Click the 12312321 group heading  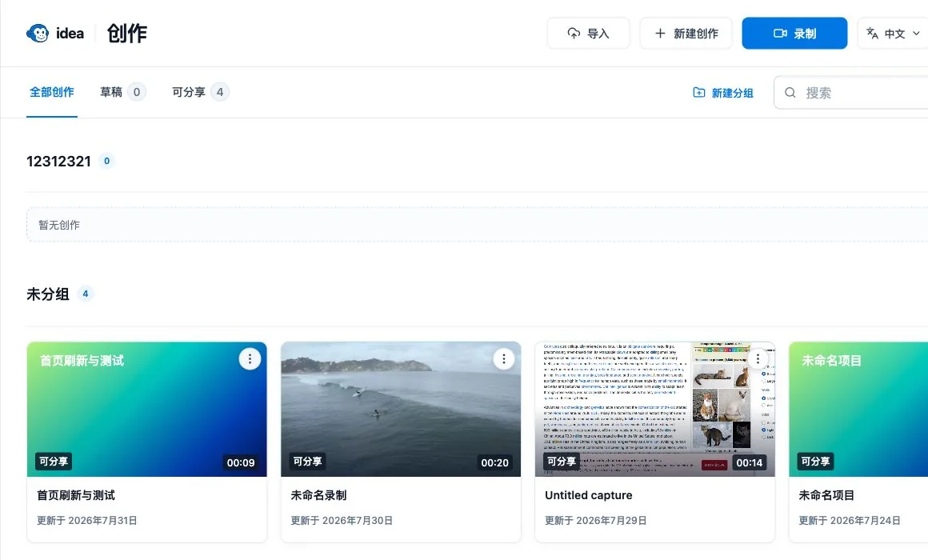(58, 161)
